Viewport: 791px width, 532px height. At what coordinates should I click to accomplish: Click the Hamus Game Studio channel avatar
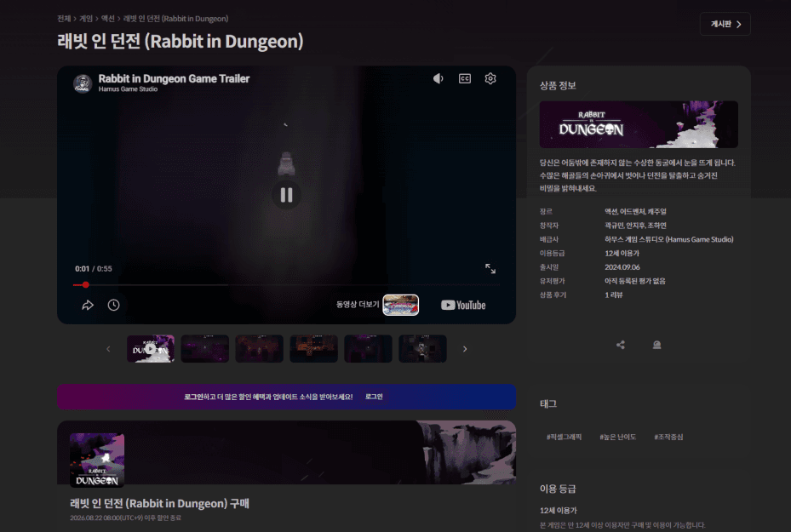[x=83, y=83]
